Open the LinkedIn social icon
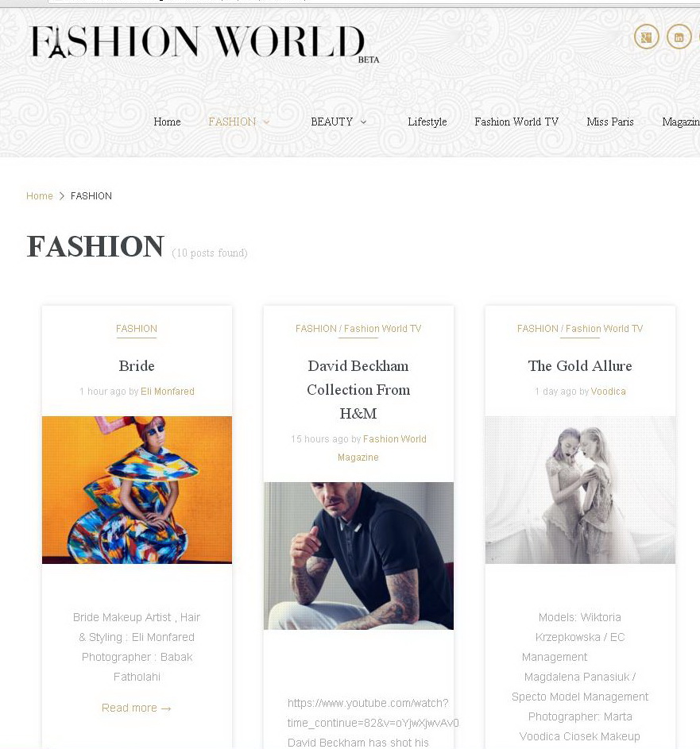Screen dimensions: 700x749 tap(679, 37)
